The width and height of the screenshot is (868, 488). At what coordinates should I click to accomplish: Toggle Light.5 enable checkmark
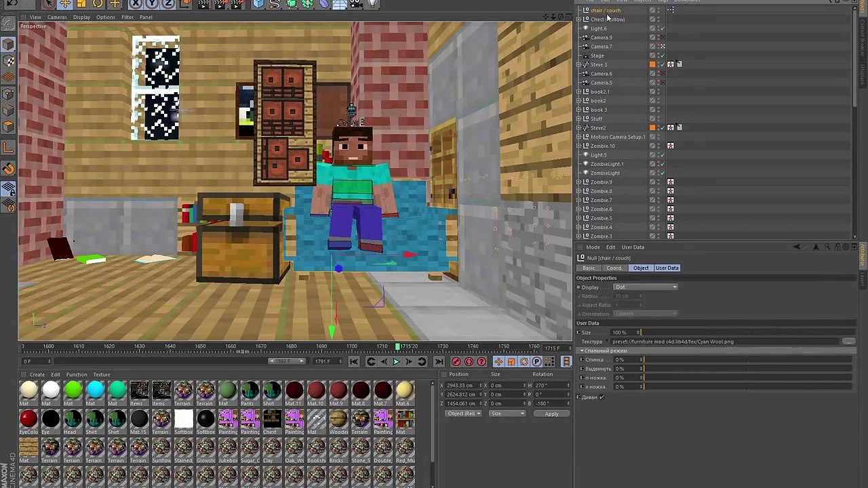663,155
